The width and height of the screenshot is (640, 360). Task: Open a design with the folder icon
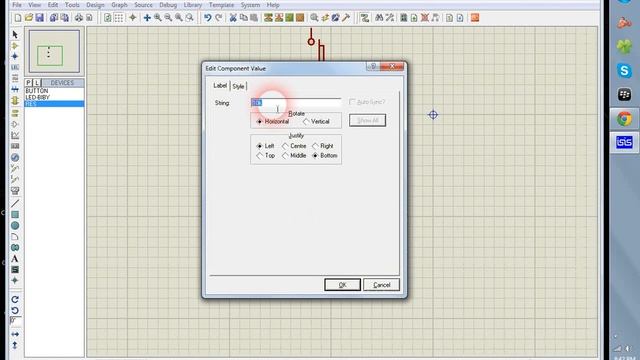(29, 18)
